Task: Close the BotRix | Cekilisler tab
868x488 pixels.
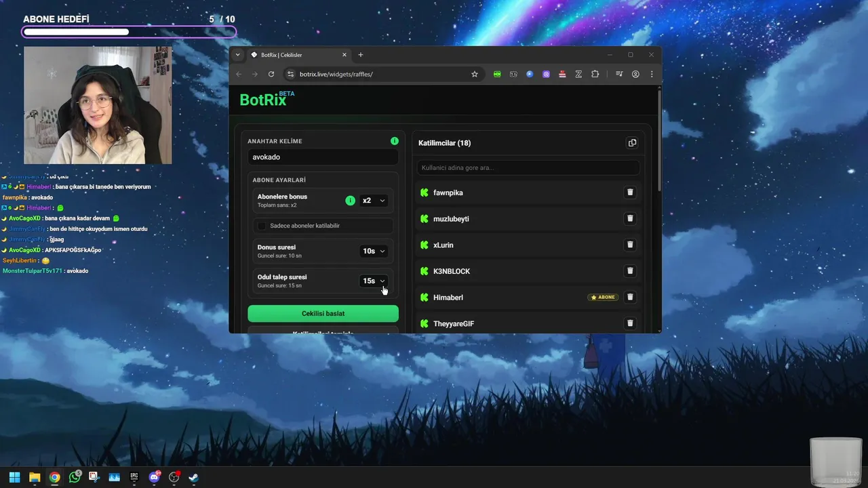Action: point(344,55)
